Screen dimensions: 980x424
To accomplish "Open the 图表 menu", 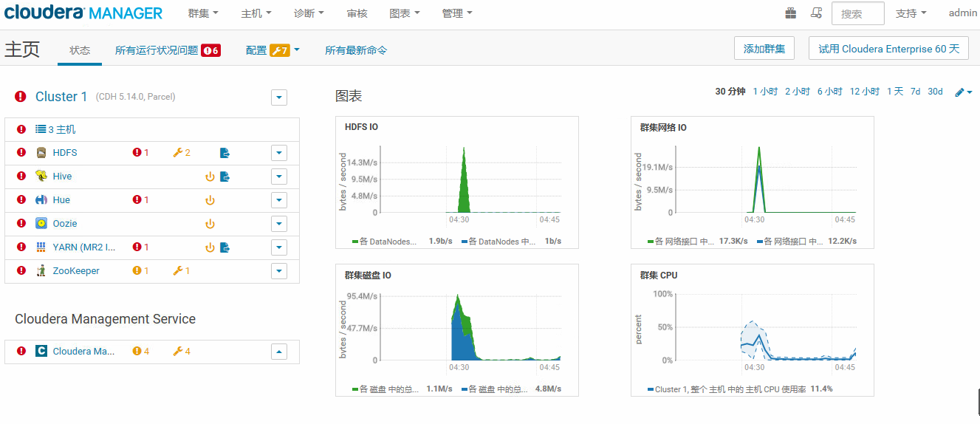I will [405, 13].
